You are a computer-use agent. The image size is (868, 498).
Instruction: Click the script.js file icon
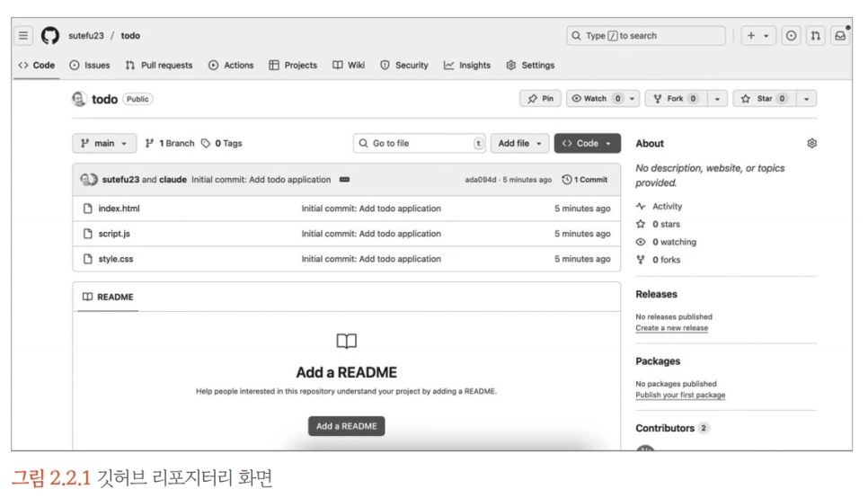click(87, 234)
